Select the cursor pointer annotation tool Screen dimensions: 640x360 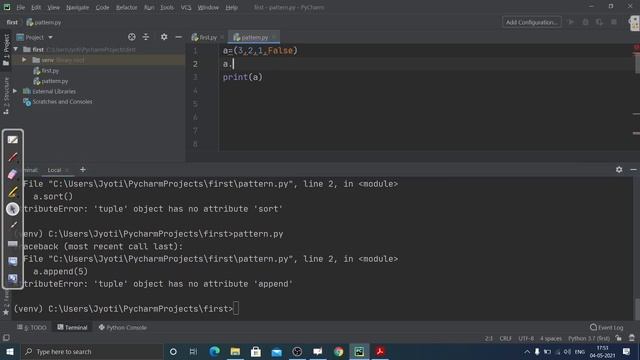[13, 209]
